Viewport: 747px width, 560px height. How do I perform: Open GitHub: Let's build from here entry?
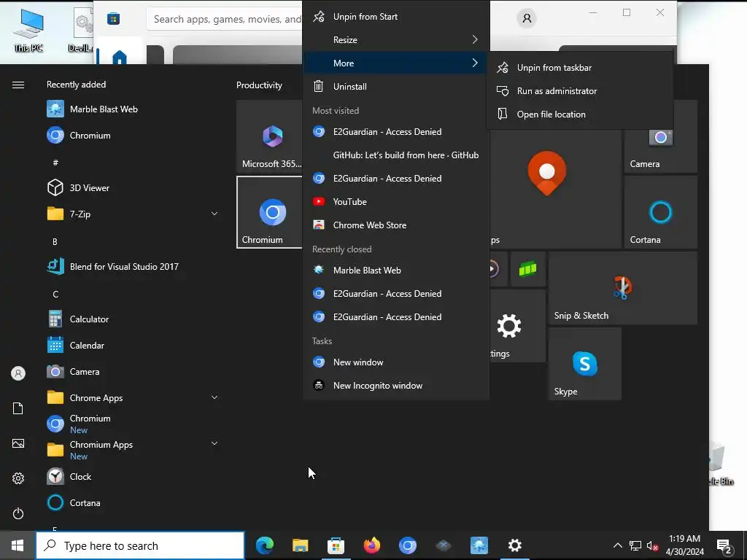pos(396,155)
